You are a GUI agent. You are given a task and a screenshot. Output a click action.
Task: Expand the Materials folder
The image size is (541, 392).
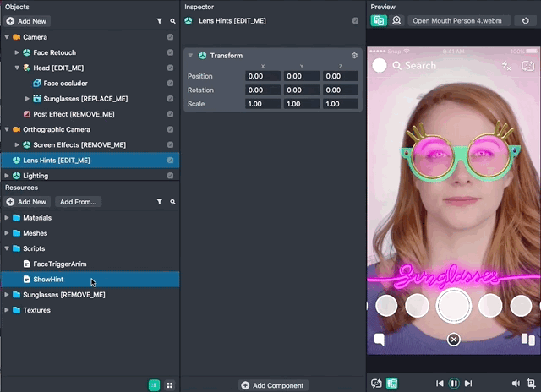(7, 218)
